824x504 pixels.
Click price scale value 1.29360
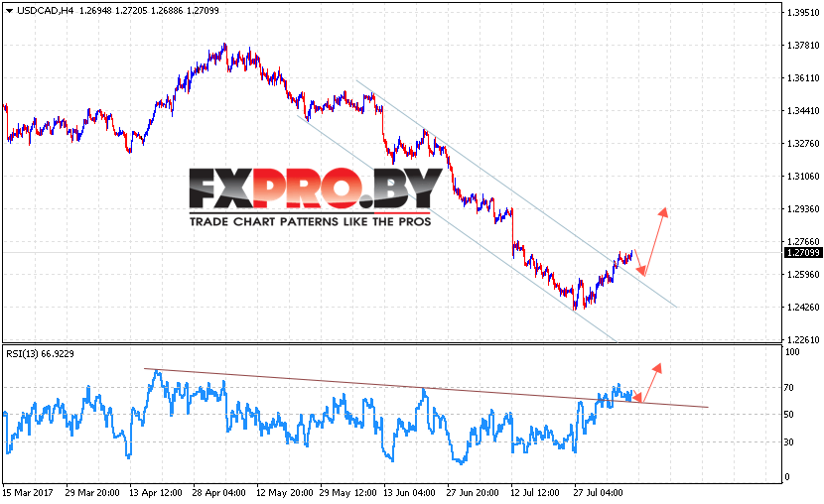click(x=803, y=208)
